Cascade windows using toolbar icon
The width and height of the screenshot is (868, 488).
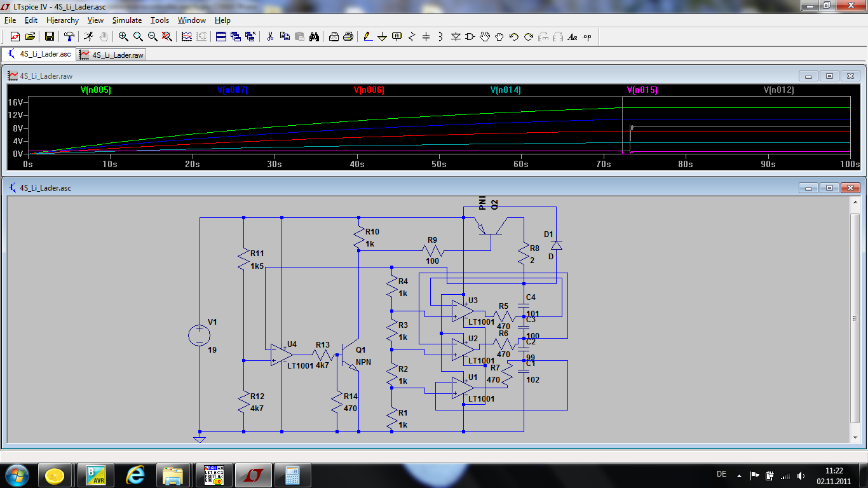coord(236,37)
